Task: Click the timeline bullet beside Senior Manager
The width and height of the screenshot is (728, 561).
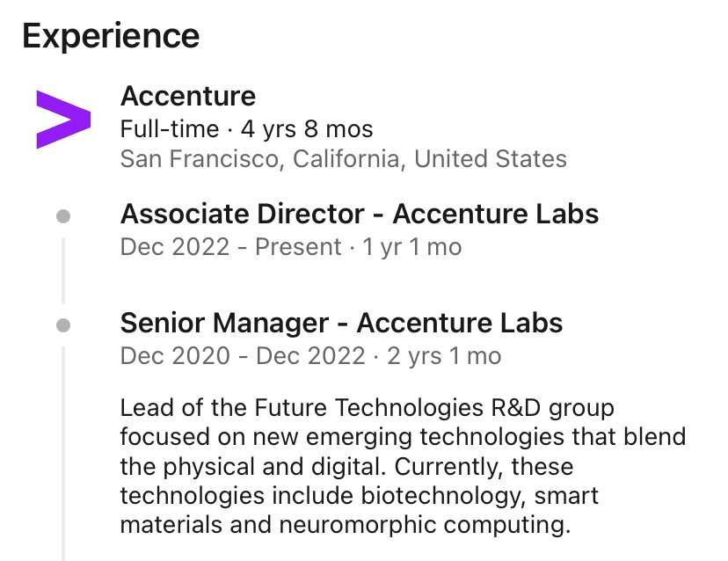Action: point(63,325)
